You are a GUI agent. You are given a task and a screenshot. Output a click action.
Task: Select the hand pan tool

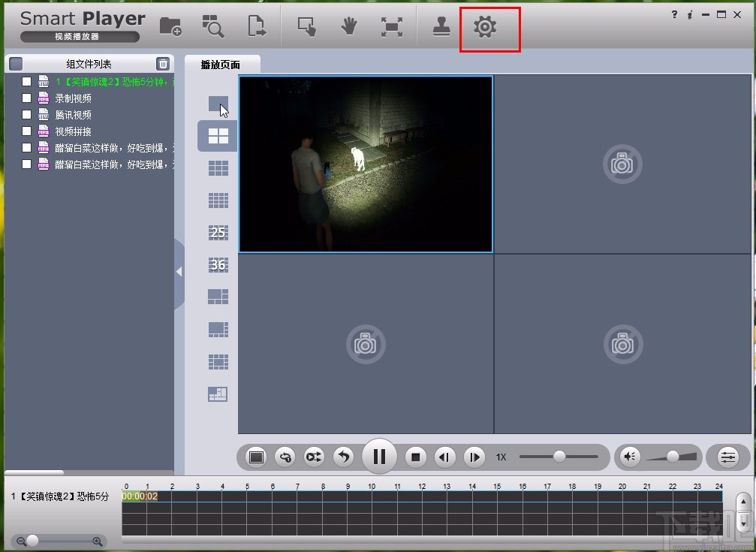click(348, 26)
